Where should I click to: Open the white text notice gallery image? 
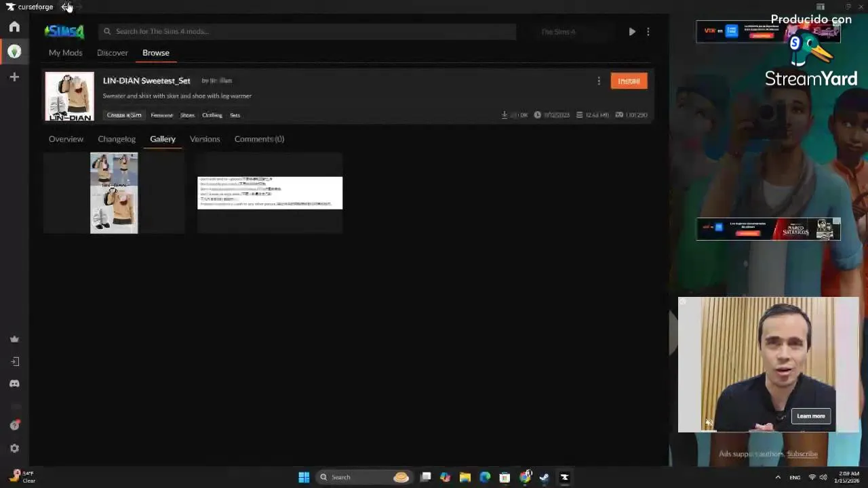pyautogui.click(x=270, y=193)
